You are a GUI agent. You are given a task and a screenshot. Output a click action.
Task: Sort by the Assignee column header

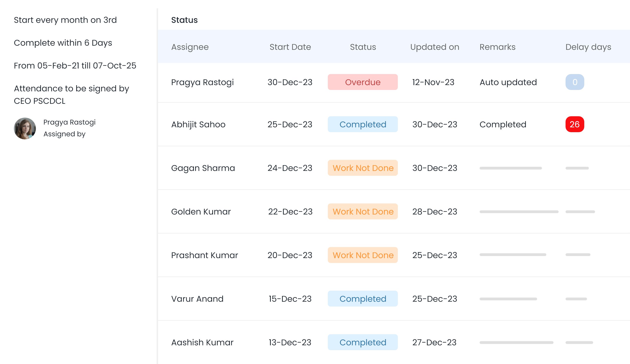pos(190,47)
